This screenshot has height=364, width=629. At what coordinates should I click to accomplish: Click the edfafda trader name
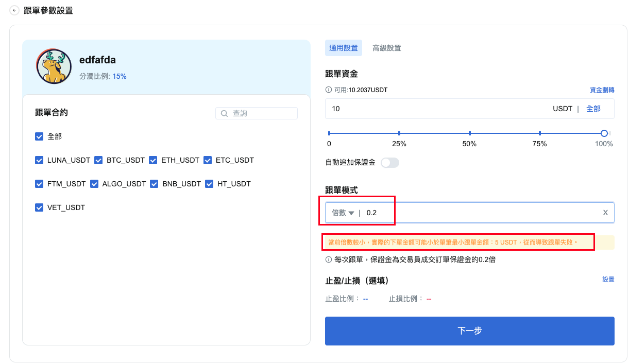point(98,60)
